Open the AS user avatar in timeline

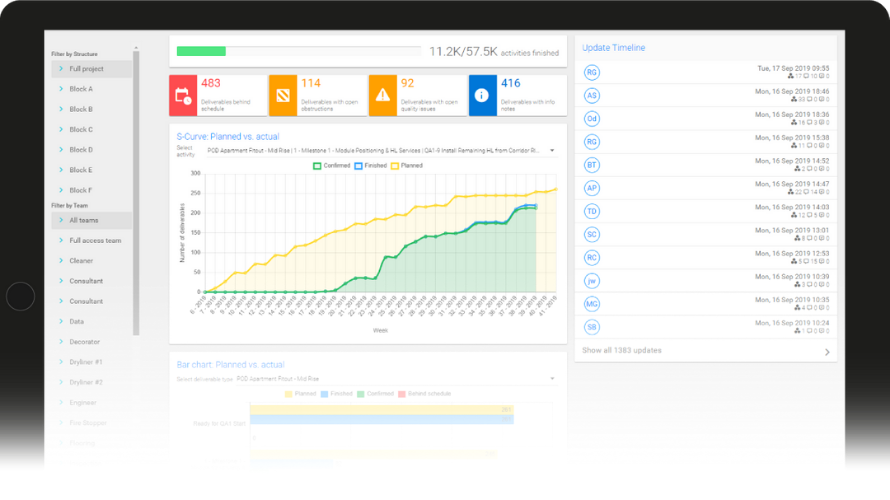tap(592, 96)
